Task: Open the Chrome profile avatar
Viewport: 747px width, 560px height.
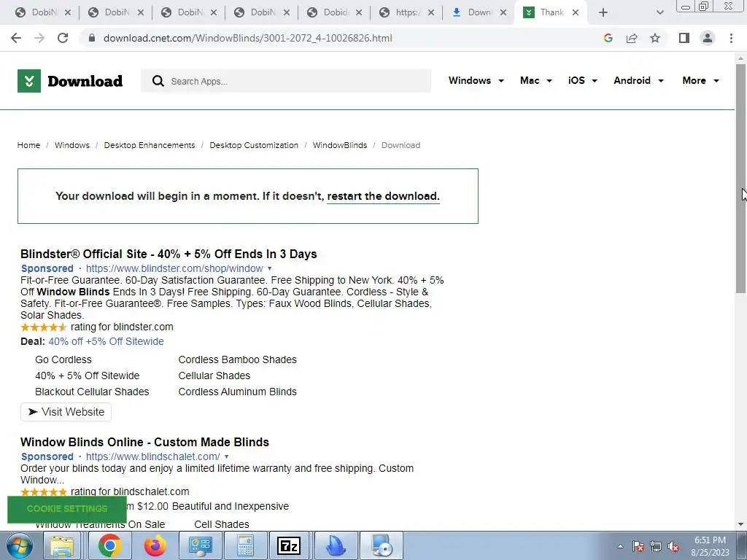Action: click(708, 38)
